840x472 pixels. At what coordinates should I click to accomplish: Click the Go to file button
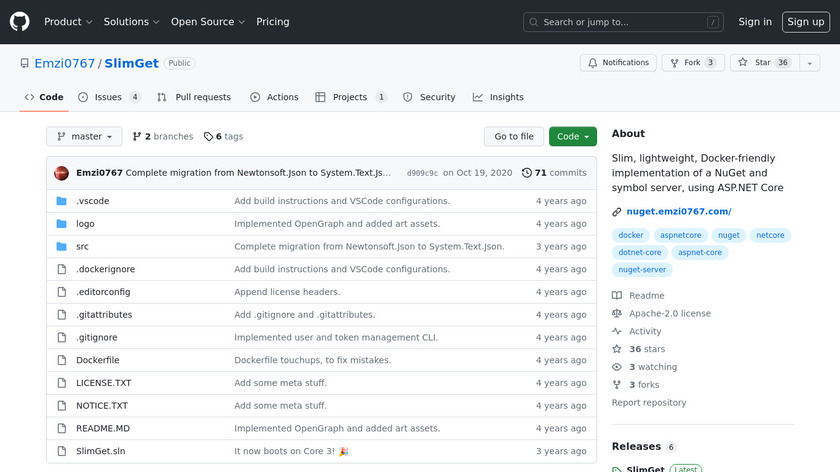point(514,137)
